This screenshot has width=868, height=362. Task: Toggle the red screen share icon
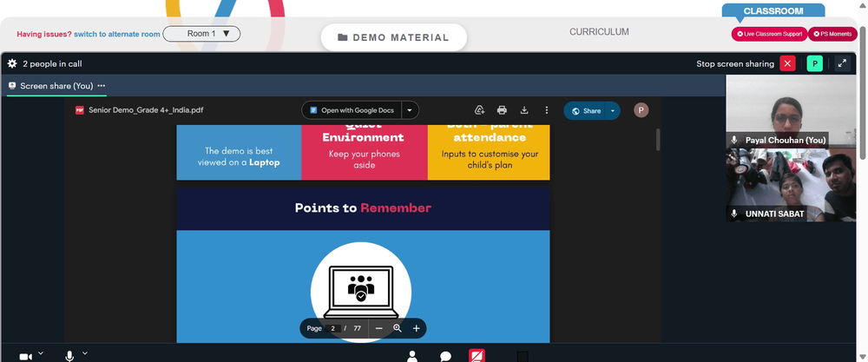[477, 355]
